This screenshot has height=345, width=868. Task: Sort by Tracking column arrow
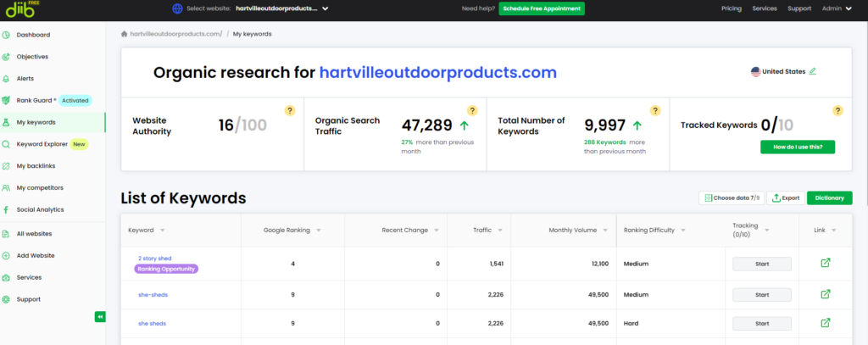coord(766,231)
